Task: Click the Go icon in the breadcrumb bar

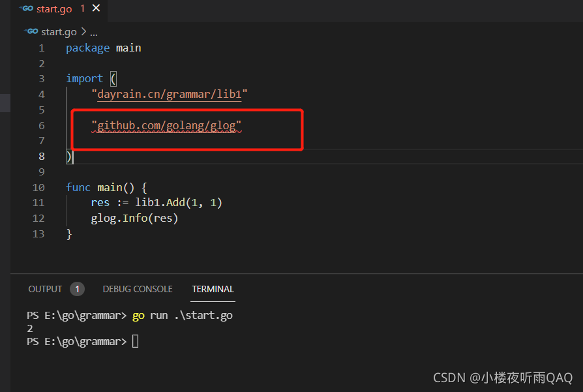Action: [x=31, y=31]
